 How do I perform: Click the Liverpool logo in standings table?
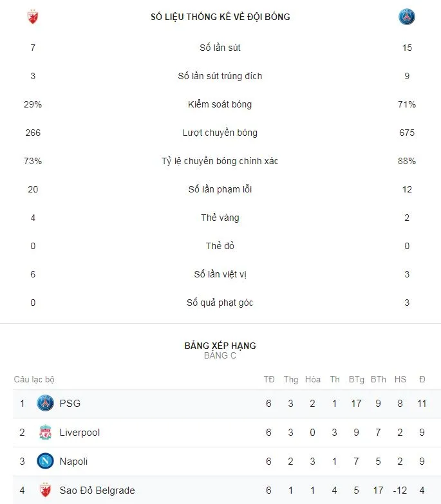45,433
